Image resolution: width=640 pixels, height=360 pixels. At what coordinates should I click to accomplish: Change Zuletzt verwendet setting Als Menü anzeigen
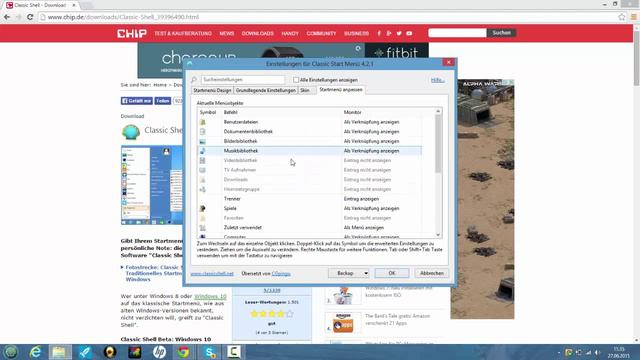364,227
